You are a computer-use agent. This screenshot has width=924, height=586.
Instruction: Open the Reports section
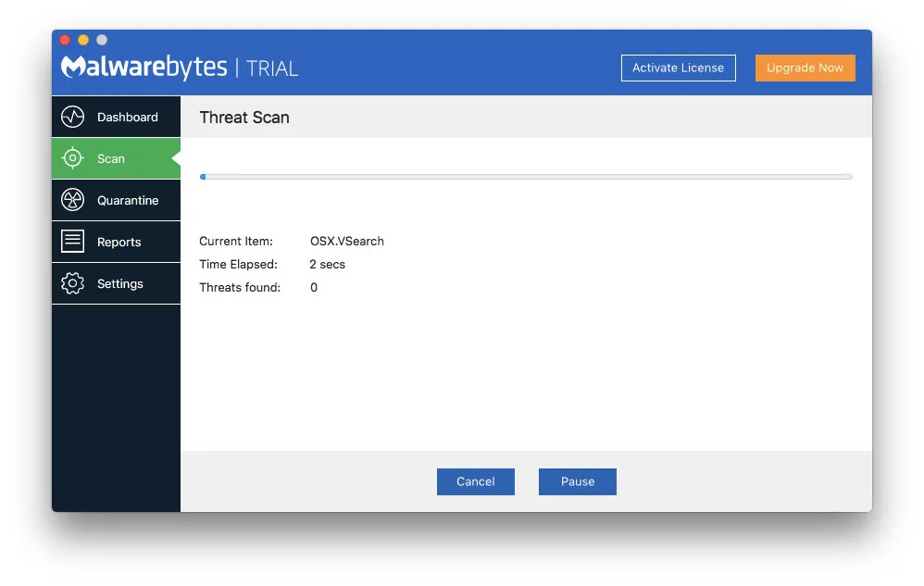pos(118,242)
